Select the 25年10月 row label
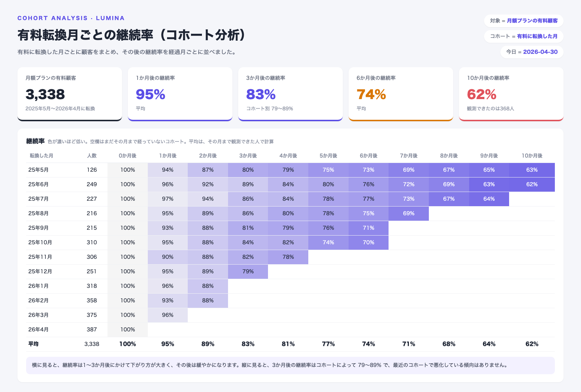Screen dimensions: 581x392 click(40, 242)
